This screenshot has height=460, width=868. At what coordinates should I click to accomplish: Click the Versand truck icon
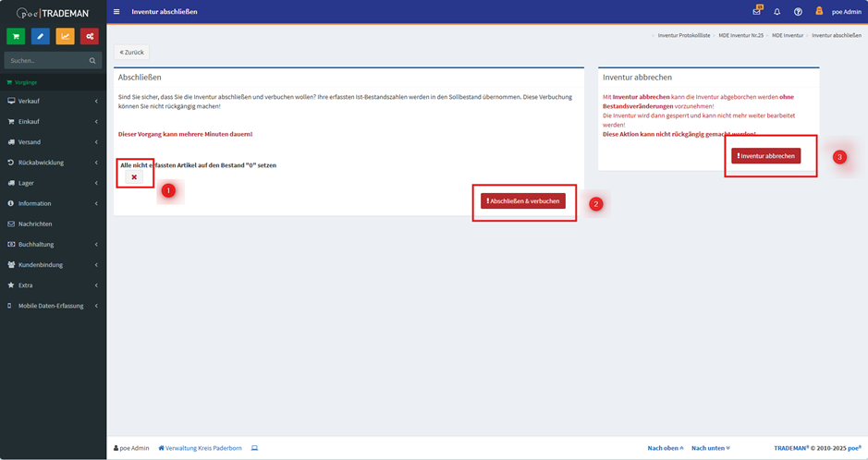click(x=11, y=142)
